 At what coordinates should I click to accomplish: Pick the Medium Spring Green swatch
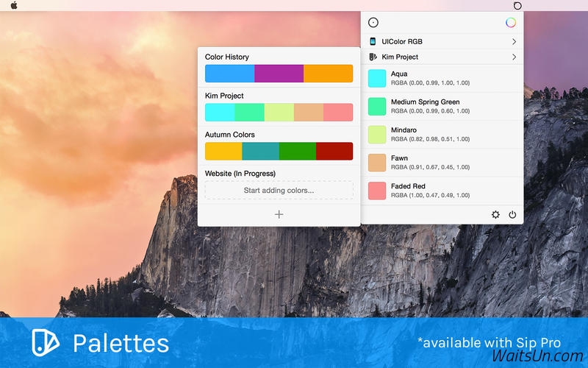[377, 106]
